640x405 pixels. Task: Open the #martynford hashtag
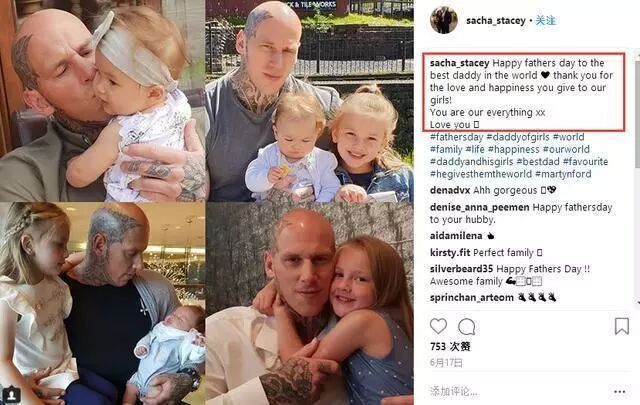point(563,174)
